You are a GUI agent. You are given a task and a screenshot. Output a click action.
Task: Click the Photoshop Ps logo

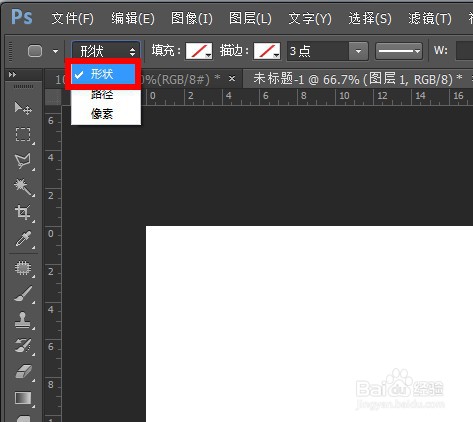pyautogui.click(x=22, y=17)
